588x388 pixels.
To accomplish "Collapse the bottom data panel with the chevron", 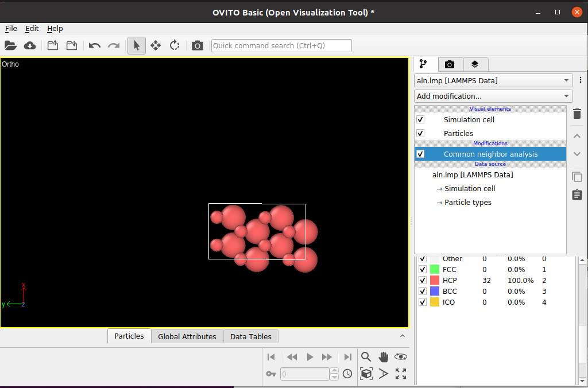I will (403, 336).
